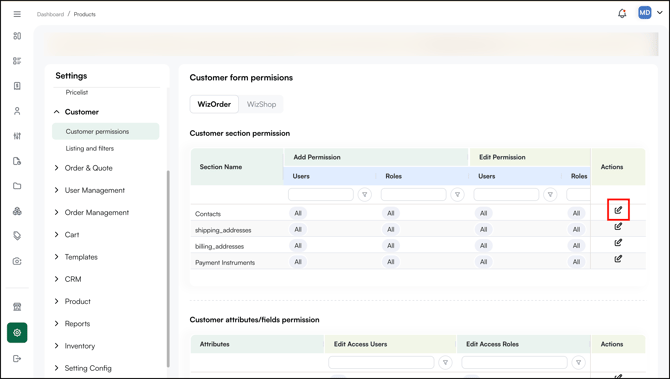The height and width of the screenshot is (379, 670).
Task: Click the notification bell icon
Action: (622, 14)
